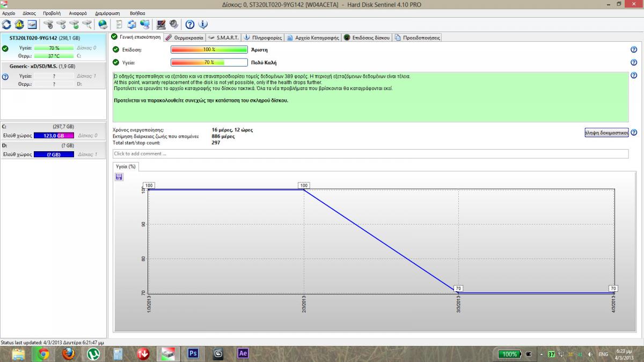Click the Υγεία 70% progress bar in overview
Viewport: 644px width, 362px height.
[209, 62]
